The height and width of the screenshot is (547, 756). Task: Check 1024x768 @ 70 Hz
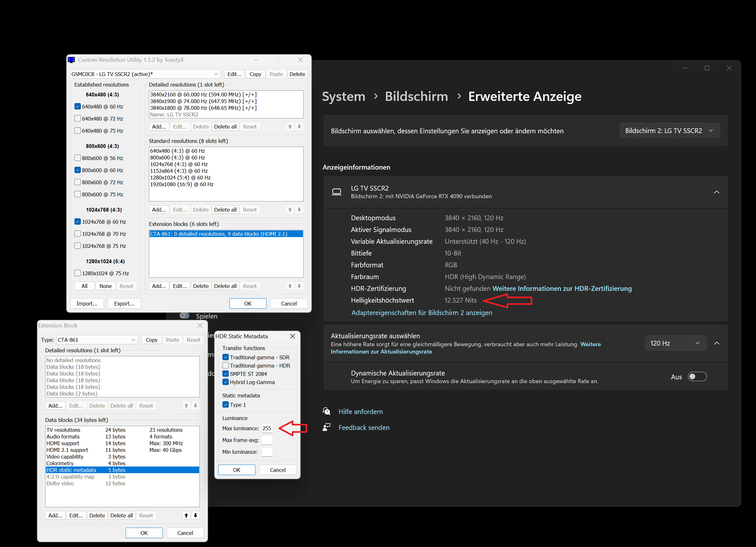pos(78,234)
